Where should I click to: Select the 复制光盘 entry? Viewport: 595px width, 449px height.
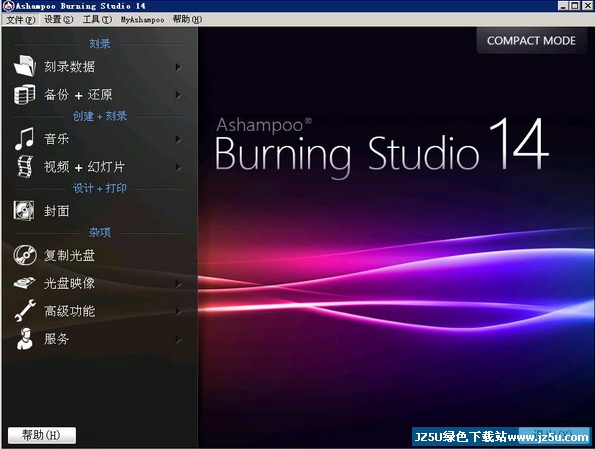click(99, 255)
